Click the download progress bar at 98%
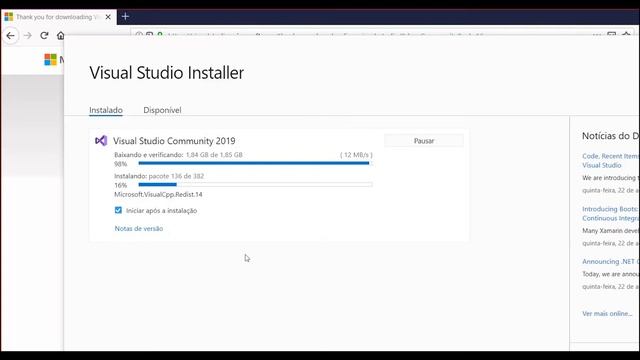 tap(255, 163)
